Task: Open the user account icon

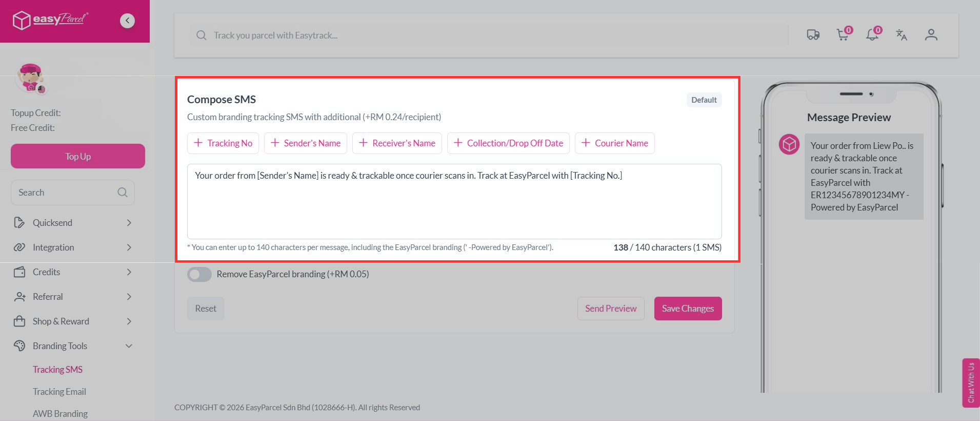Action: pyautogui.click(x=931, y=35)
